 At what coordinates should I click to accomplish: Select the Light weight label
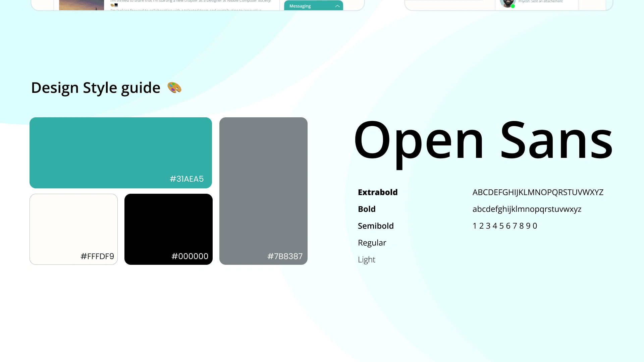click(x=367, y=260)
